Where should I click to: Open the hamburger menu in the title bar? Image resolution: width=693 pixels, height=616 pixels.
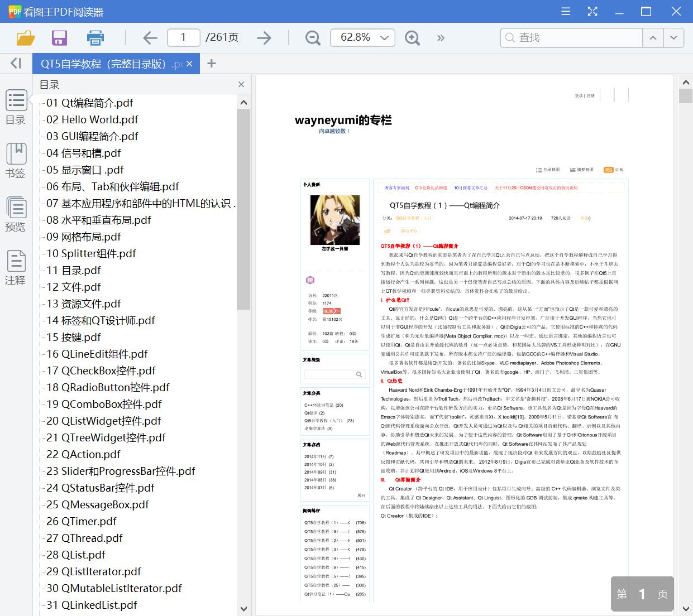coord(565,11)
